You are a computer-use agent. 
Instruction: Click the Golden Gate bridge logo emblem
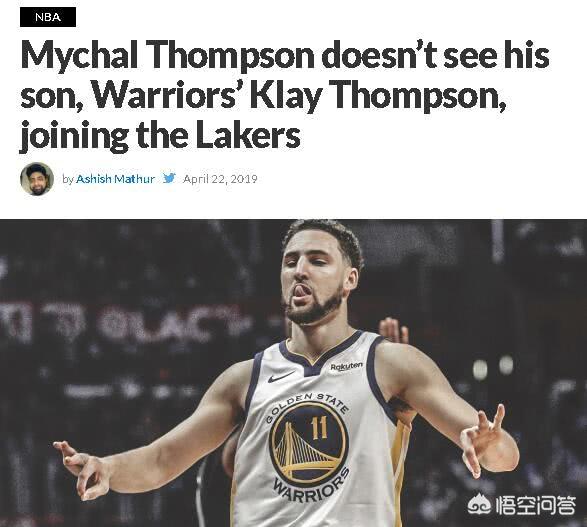309,445
